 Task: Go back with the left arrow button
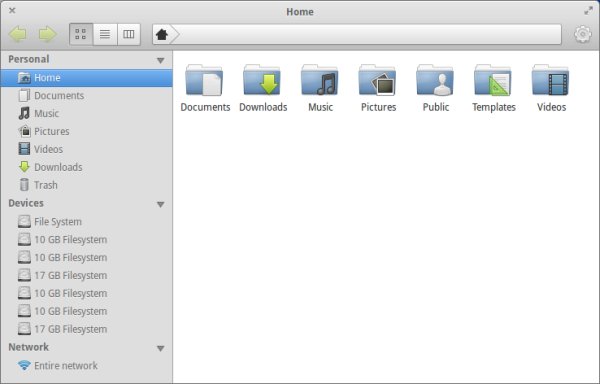pyautogui.click(x=18, y=34)
